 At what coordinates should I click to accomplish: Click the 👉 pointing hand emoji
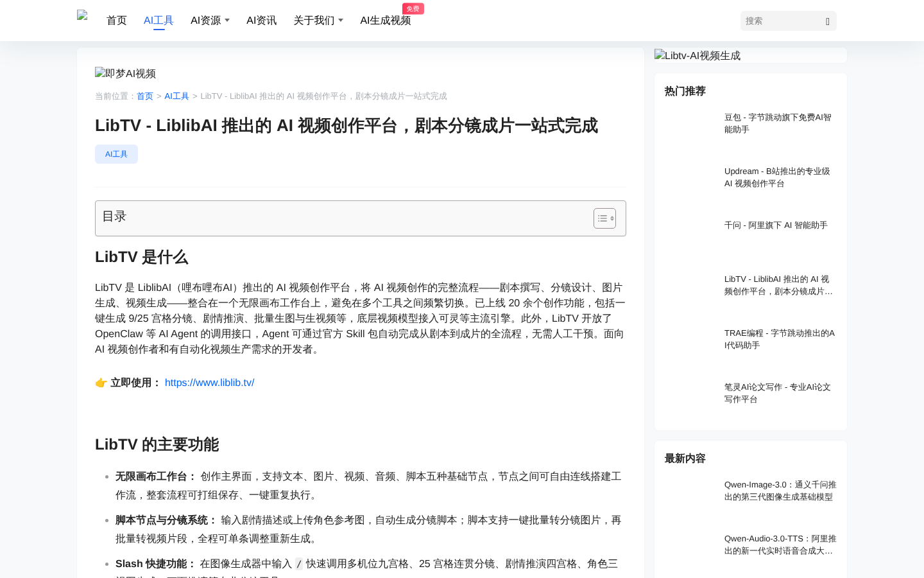(101, 383)
